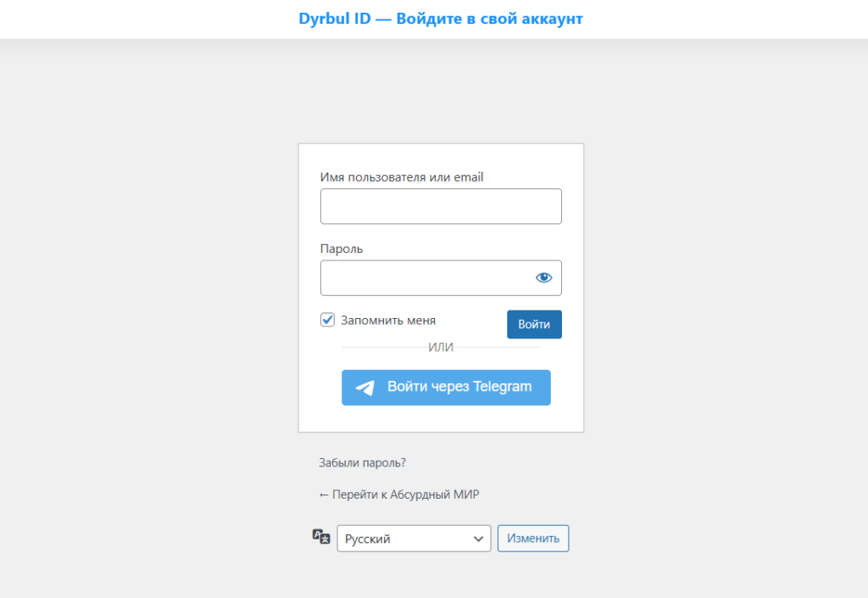Click the Telegram paper plane icon

[364, 388]
